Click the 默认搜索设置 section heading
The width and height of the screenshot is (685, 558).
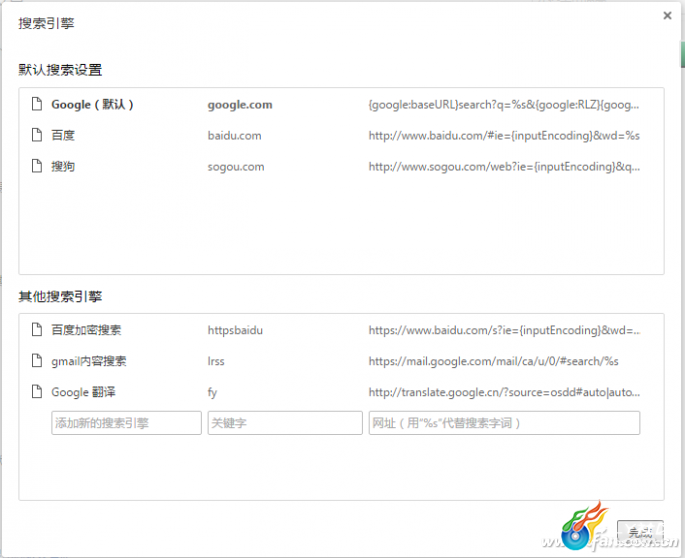tap(60, 70)
